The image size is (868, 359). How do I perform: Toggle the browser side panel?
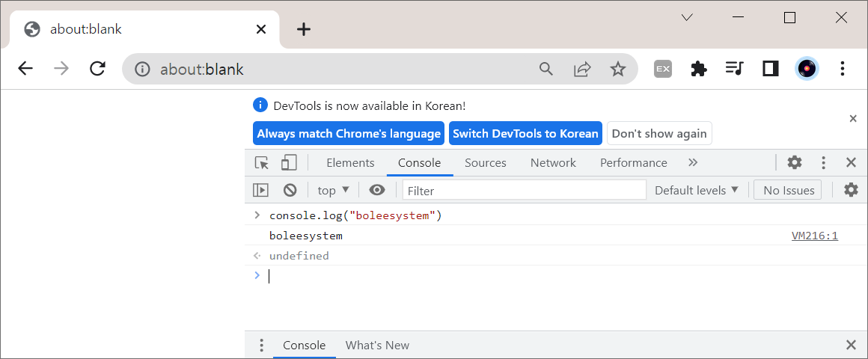771,69
